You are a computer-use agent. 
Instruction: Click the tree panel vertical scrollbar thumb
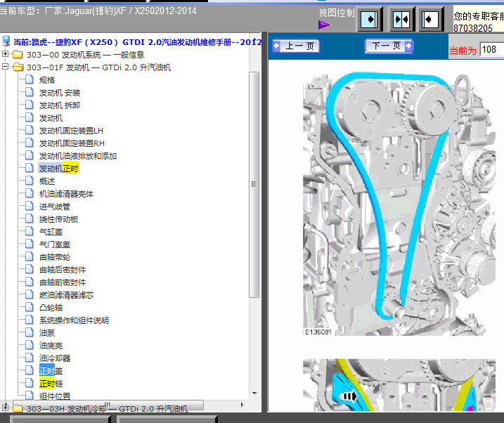point(254,185)
